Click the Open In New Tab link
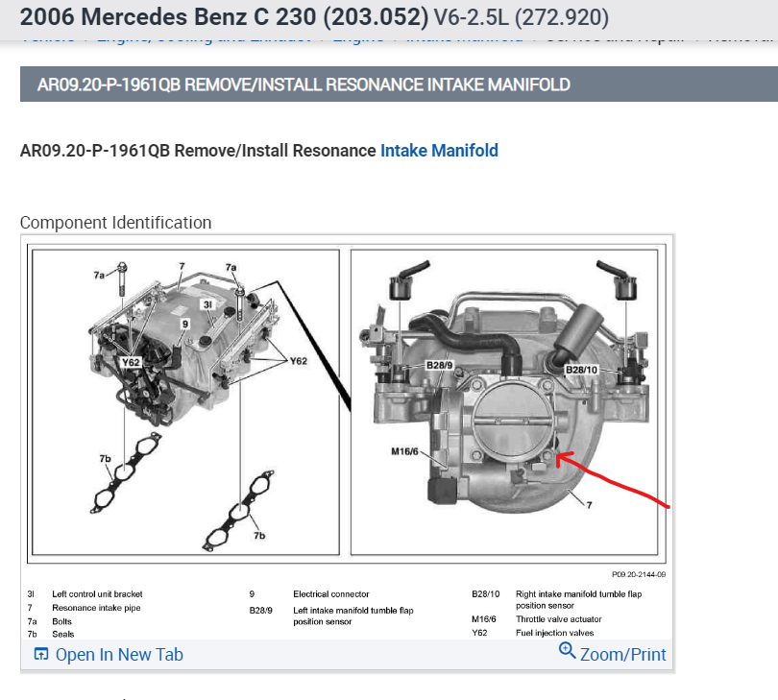 [x=119, y=654]
